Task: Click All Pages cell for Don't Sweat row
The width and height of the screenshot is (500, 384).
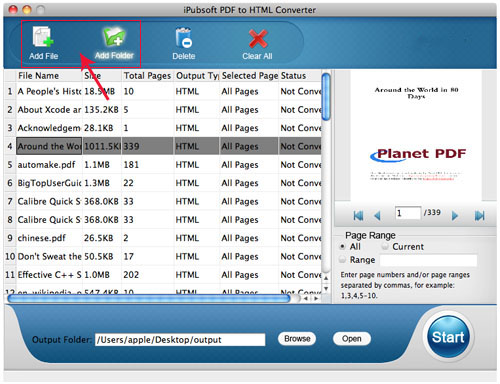Action: pos(249,256)
